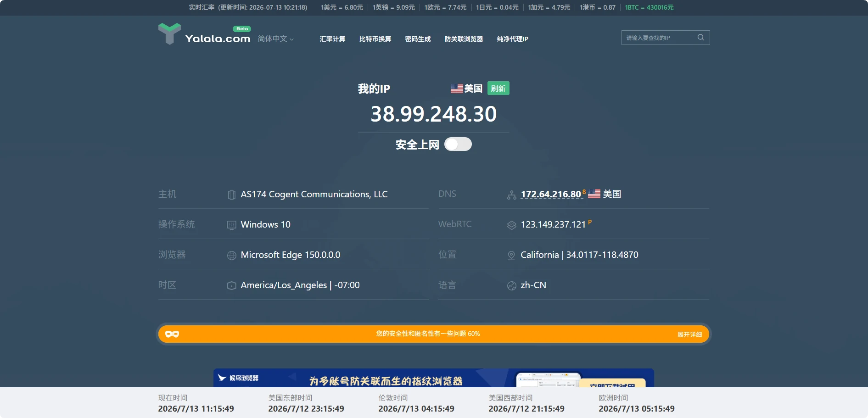
Task: Click the US flag next to 美国 header
Action: (x=457, y=89)
